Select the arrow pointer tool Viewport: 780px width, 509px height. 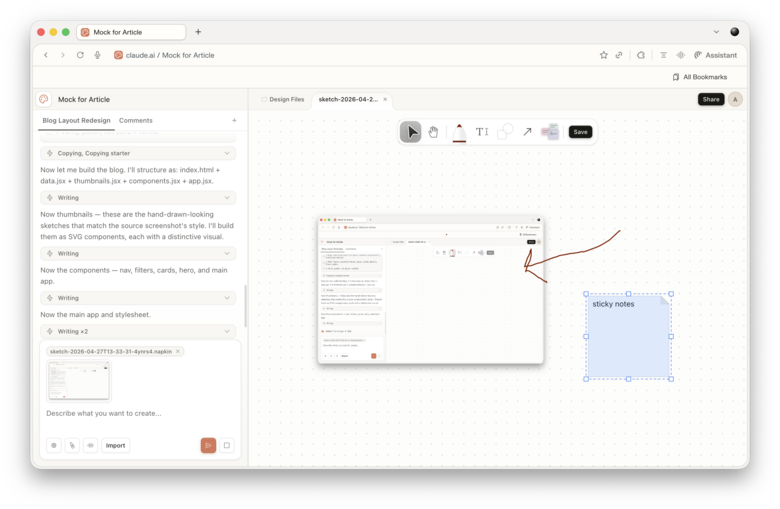coord(410,132)
